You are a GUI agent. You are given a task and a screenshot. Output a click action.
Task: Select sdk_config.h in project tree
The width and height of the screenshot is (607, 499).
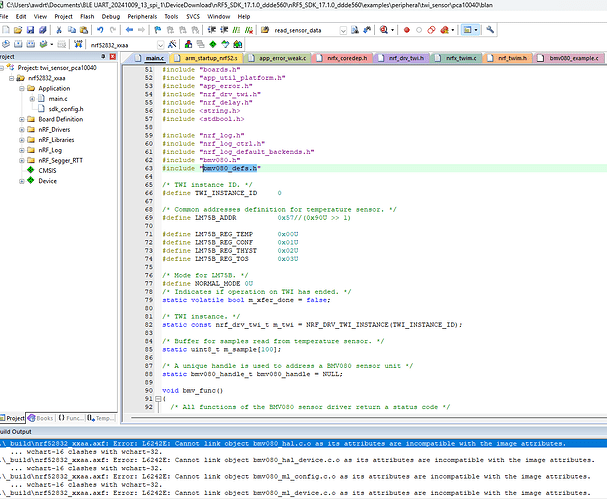[x=66, y=109]
